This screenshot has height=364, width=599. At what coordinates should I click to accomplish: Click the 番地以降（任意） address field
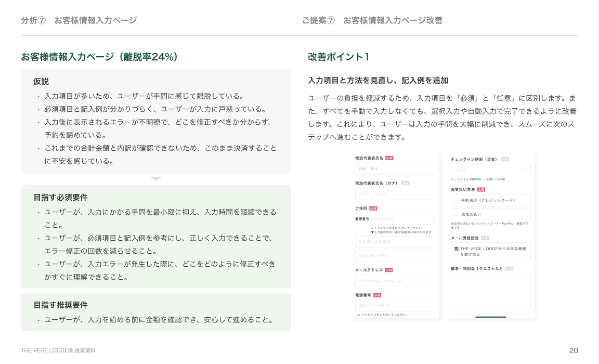click(395, 256)
